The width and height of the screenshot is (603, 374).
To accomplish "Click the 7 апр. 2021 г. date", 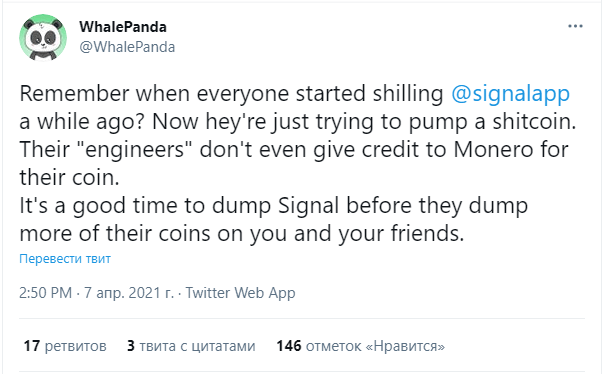I will (x=129, y=293).
